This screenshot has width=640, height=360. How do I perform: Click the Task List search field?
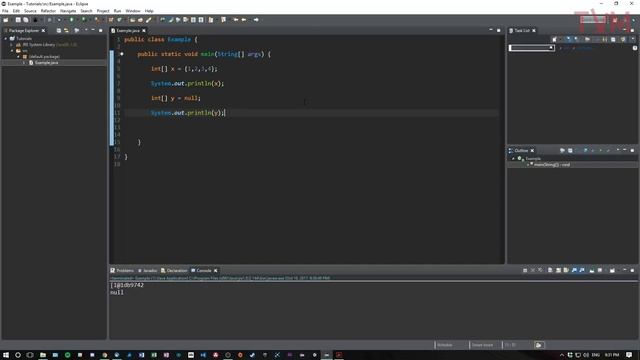pos(531,48)
